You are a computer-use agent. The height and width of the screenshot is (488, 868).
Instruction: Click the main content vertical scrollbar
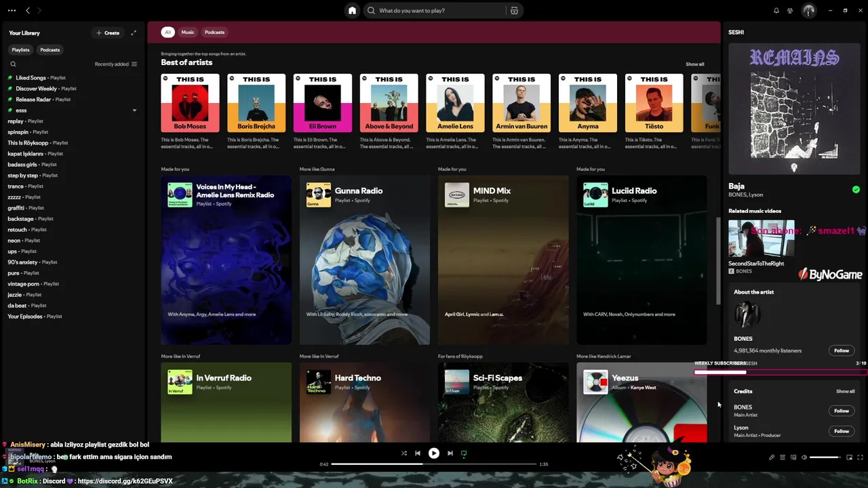point(718,261)
